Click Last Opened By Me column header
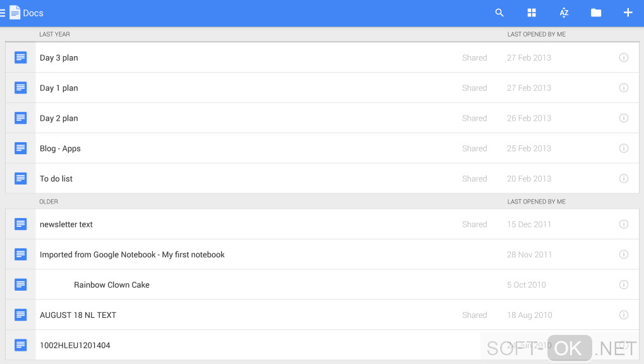The width and height of the screenshot is (644, 364). coord(536,34)
